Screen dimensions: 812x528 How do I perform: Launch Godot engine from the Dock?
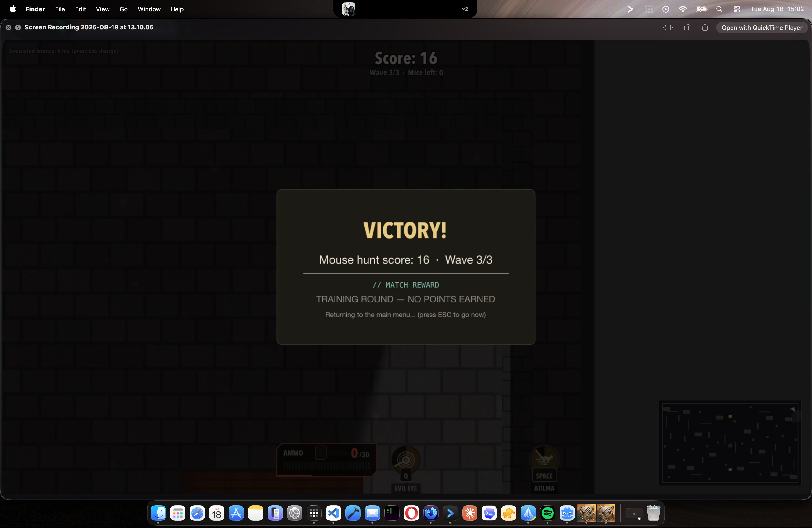(567, 513)
